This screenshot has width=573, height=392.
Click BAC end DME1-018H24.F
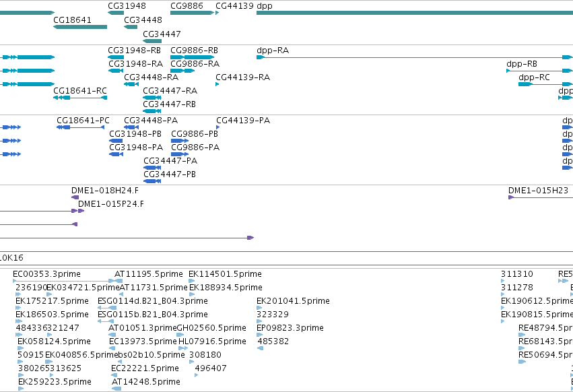pos(105,191)
